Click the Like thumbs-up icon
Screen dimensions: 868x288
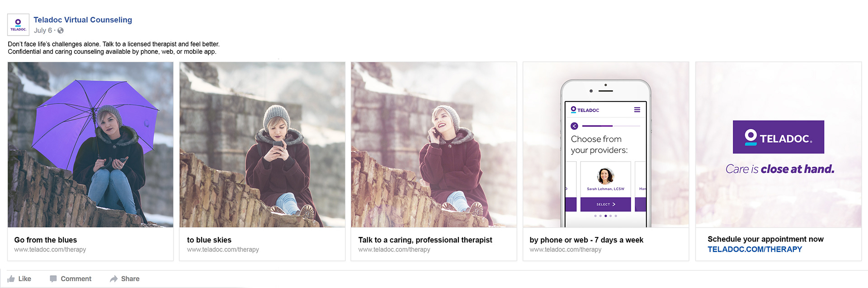click(x=11, y=279)
